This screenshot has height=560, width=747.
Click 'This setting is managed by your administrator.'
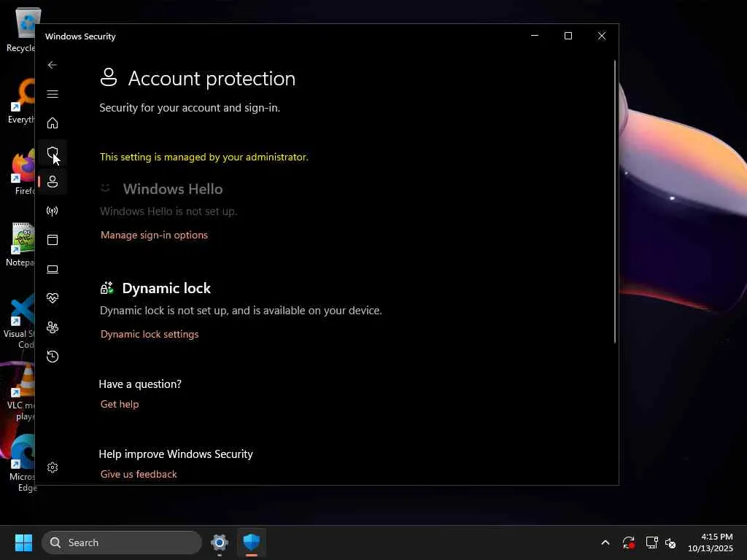click(204, 157)
